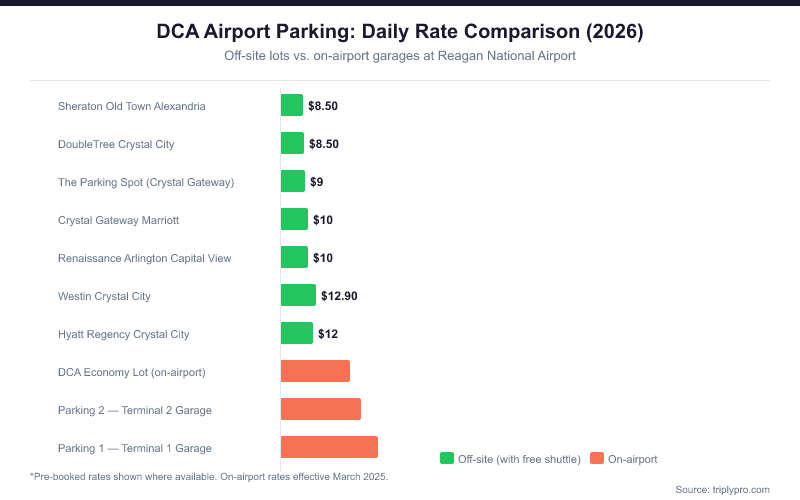Click the orange On-airport legend swatch
The height and width of the screenshot is (500, 800).
click(x=598, y=459)
